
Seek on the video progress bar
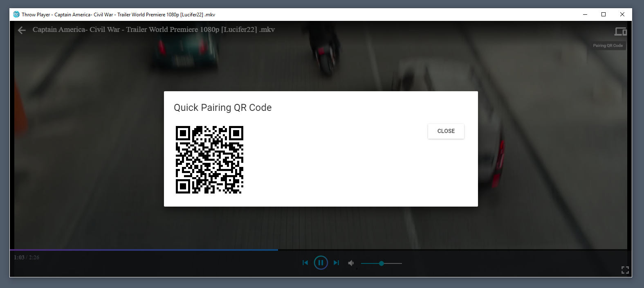[x=319, y=250]
